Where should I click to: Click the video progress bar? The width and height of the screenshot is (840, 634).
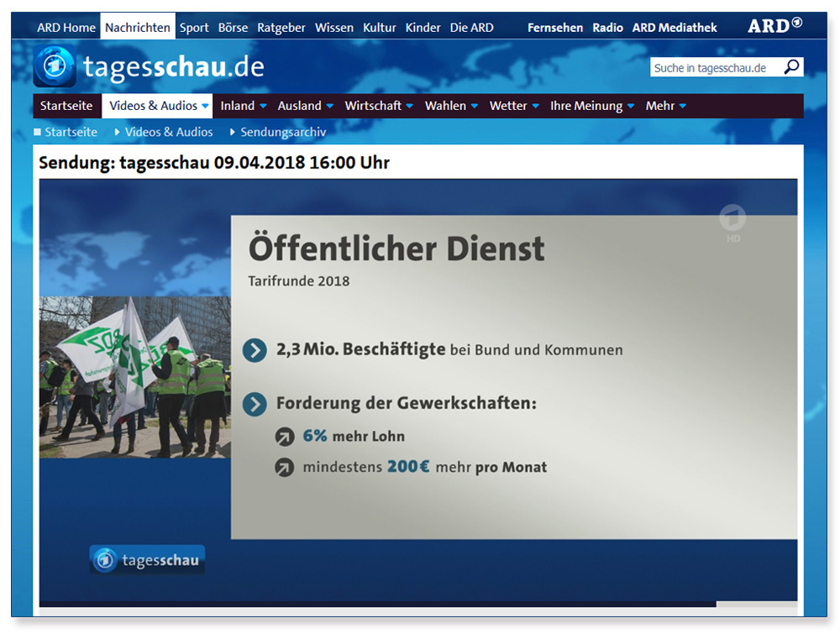coord(417,604)
